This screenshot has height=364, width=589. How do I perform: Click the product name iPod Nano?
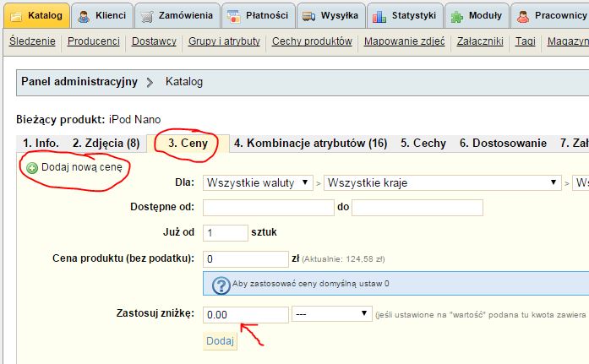[135, 120]
